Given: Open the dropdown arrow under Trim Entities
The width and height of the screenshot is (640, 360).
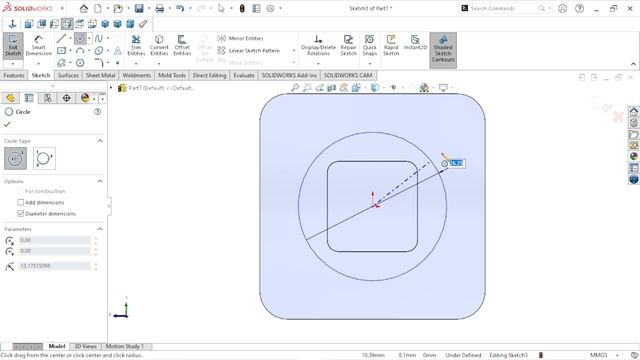Looking at the screenshot, I should pos(136,64).
